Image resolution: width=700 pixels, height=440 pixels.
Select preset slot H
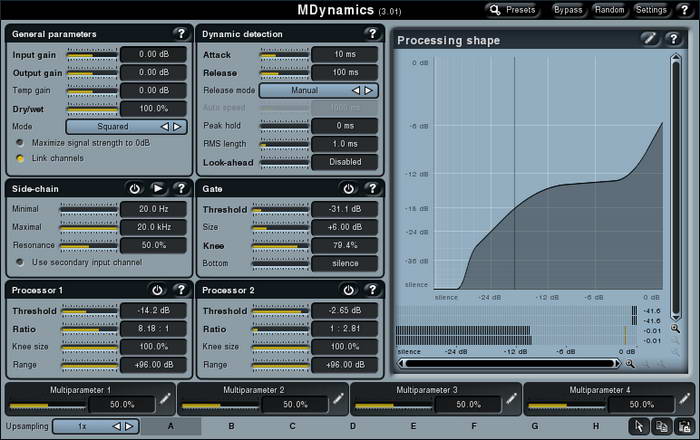596,426
